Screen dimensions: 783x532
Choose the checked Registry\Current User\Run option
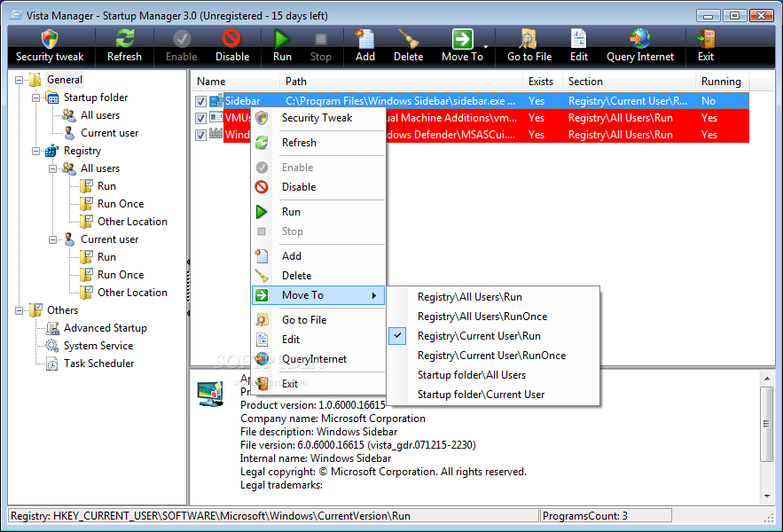493,336
